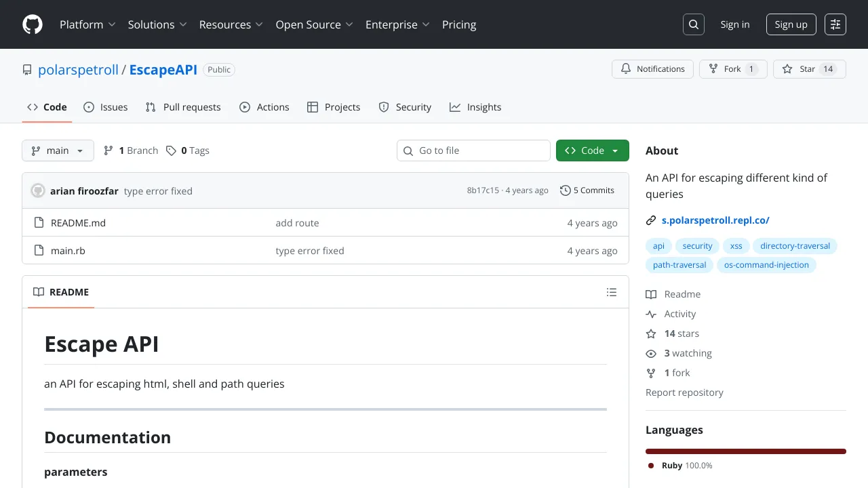View the 14 stars stargazers link

click(672, 333)
